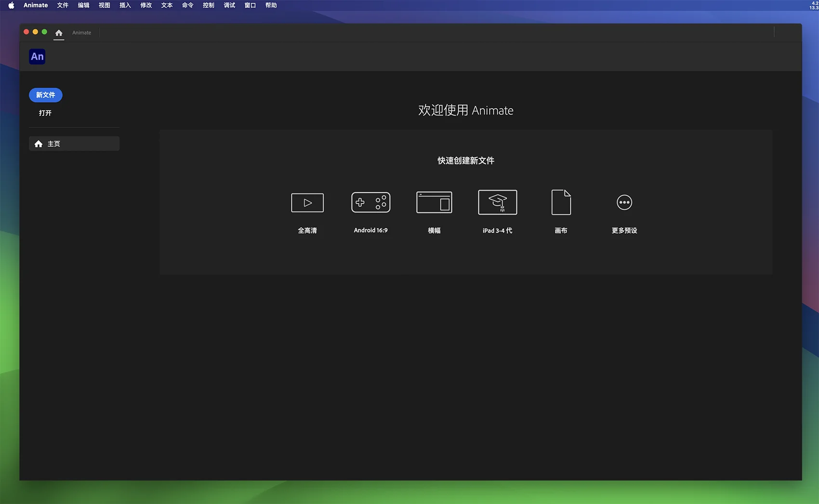
Task: Click the Android 16:9 label text
Action: (x=370, y=230)
